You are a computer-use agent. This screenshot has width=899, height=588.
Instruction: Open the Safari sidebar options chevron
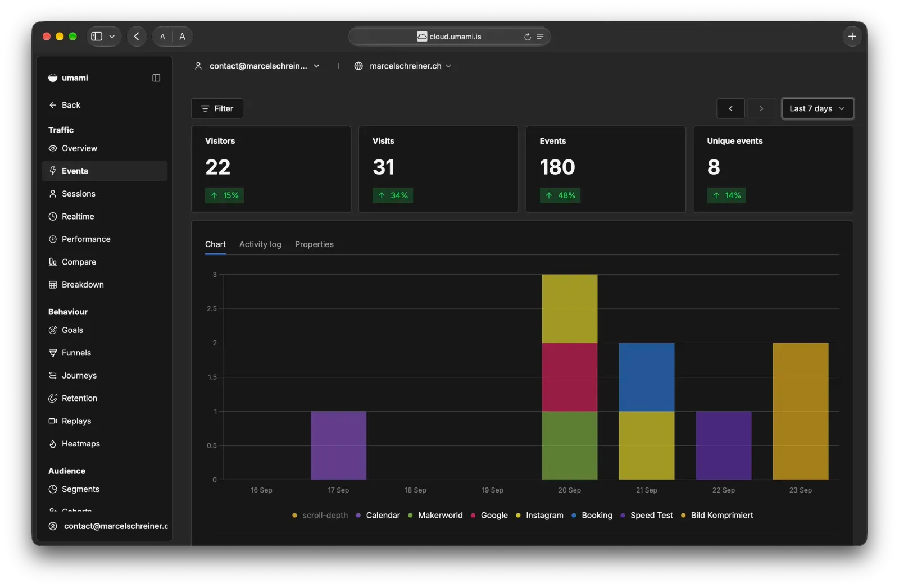[x=112, y=37]
